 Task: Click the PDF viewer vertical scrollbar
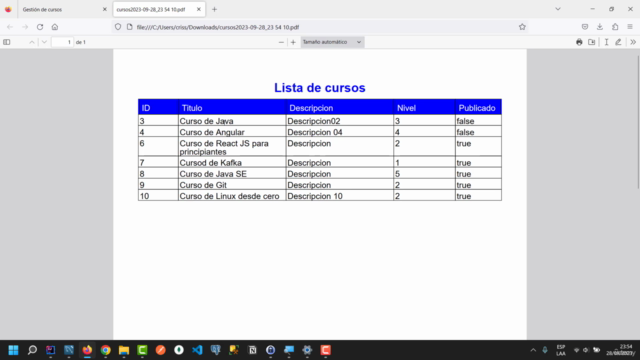(x=638, y=121)
